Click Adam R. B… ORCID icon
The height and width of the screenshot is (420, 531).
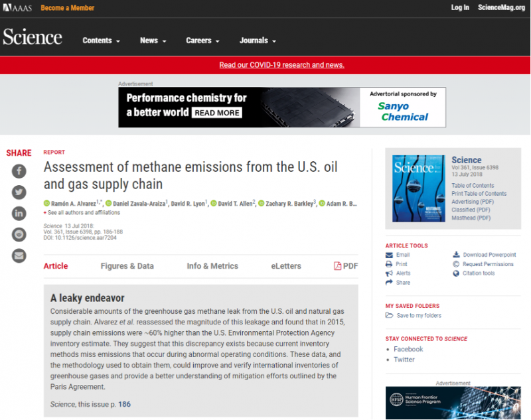(322, 204)
